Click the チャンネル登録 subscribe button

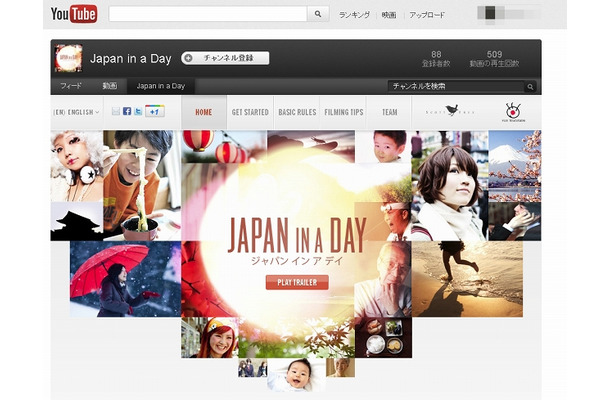[x=225, y=58]
